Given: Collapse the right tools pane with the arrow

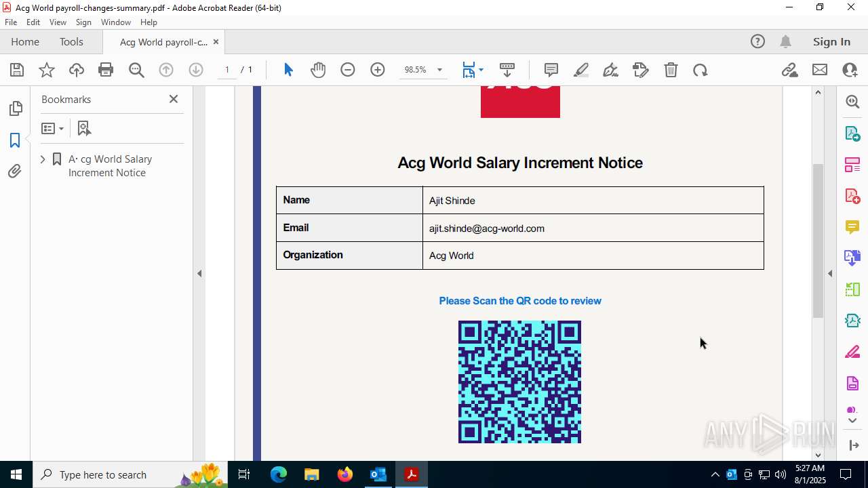Looking at the screenshot, I should tap(830, 274).
